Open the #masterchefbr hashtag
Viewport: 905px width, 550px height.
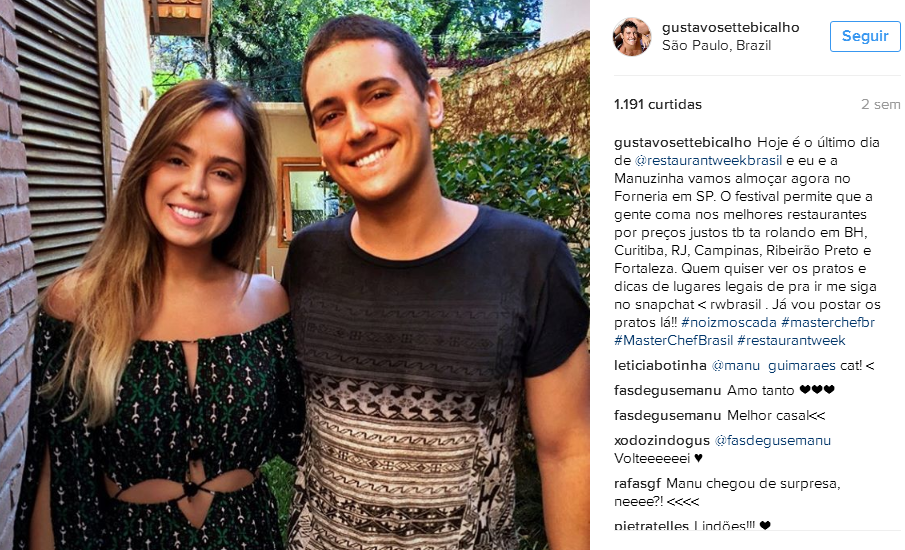coord(828,323)
